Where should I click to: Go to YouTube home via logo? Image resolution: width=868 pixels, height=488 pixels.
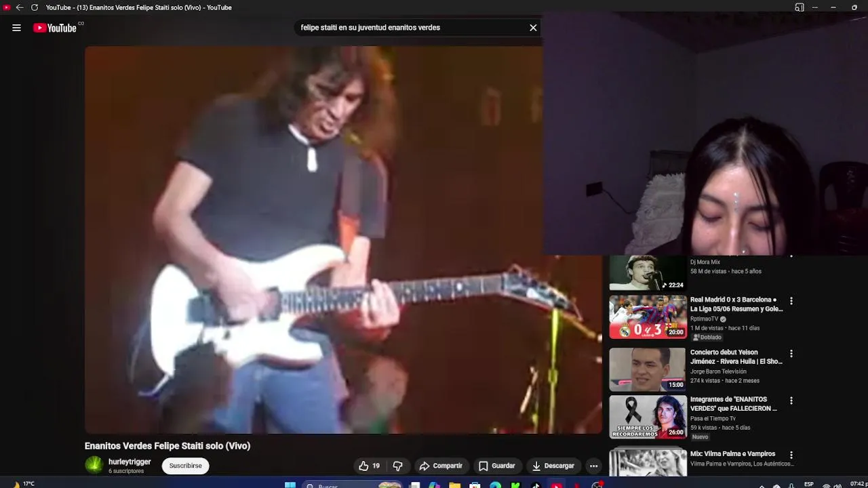click(x=55, y=28)
